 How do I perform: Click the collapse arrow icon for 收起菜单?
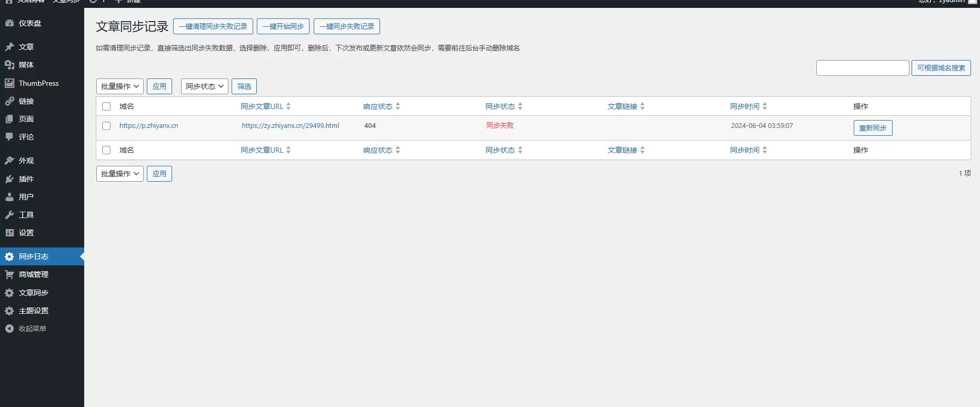point(9,329)
